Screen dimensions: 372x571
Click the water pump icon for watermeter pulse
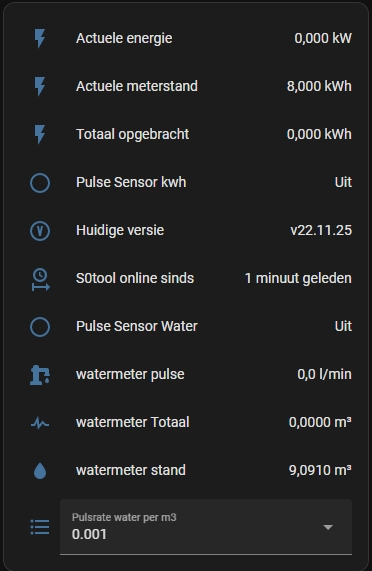coord(40,375)
